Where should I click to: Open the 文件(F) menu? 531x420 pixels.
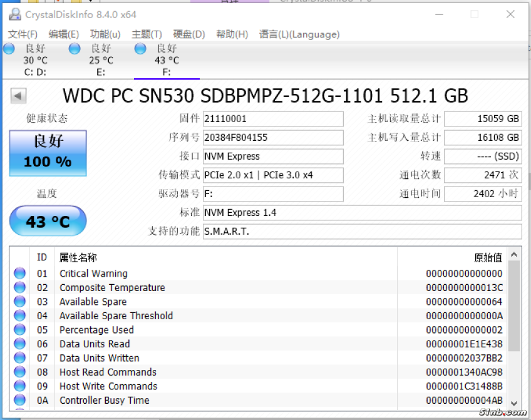point(23,34)
